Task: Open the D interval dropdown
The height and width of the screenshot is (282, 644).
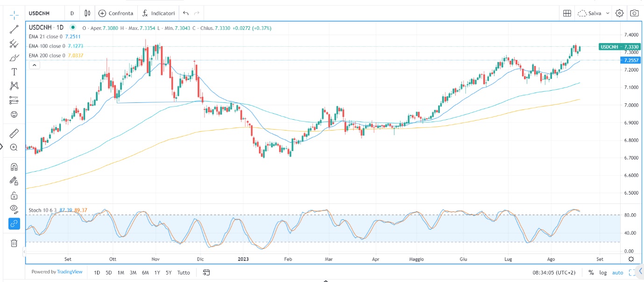Action: [x=72, y=13]
